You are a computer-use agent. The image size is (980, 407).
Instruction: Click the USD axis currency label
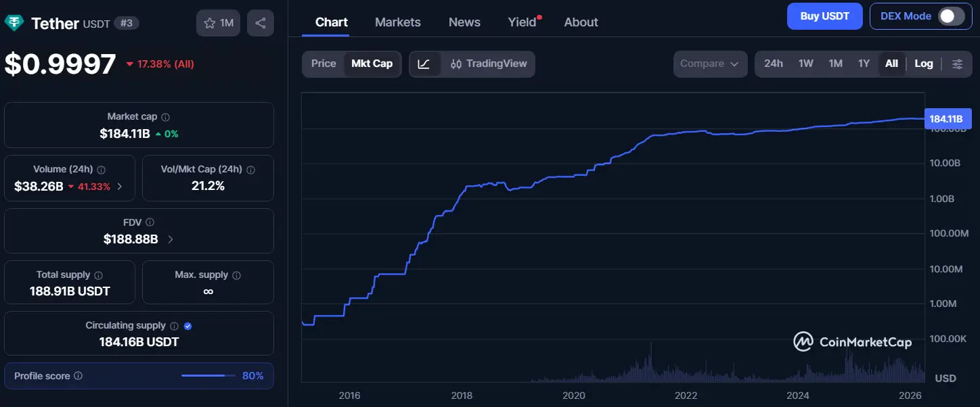pyautogui.click(x=945, y=378)
